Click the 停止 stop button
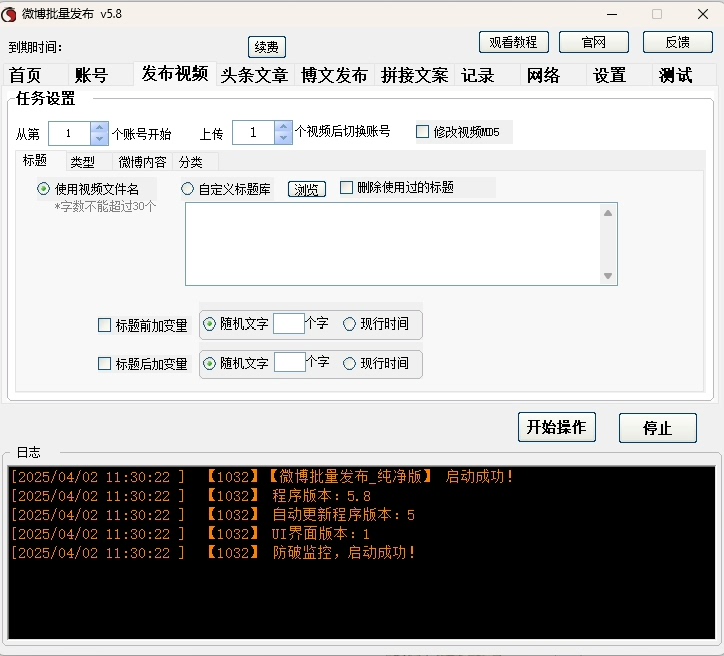The height and width of the screenshot is (656, 724). (x=658, y=428)
